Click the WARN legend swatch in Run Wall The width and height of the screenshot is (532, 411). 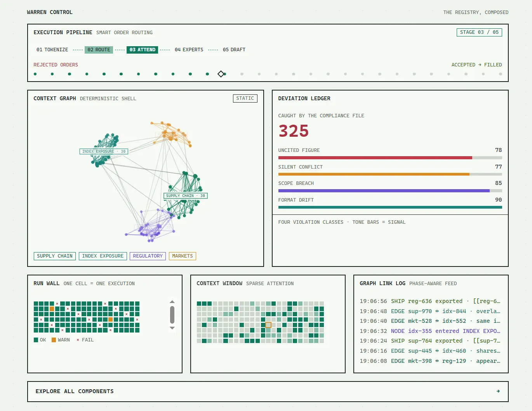point(54,340)
